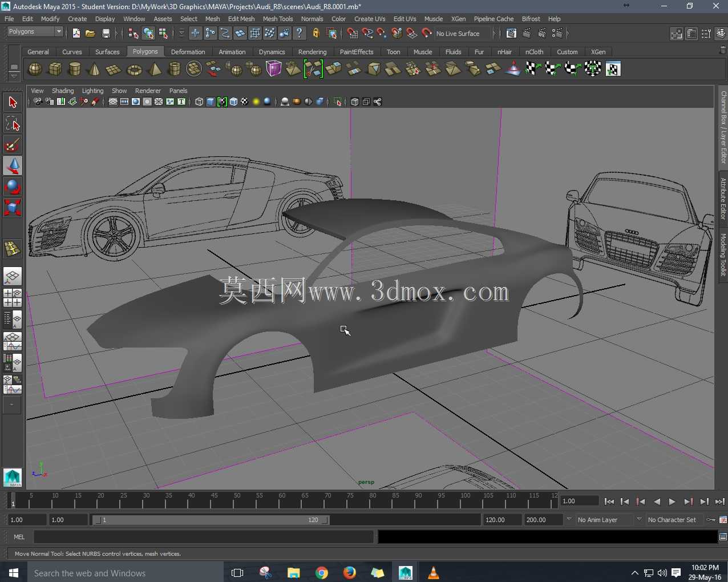The image size is (728, 582).
Task: Activate the Scale tool red cube icon
Action: (x=13, y=208)
